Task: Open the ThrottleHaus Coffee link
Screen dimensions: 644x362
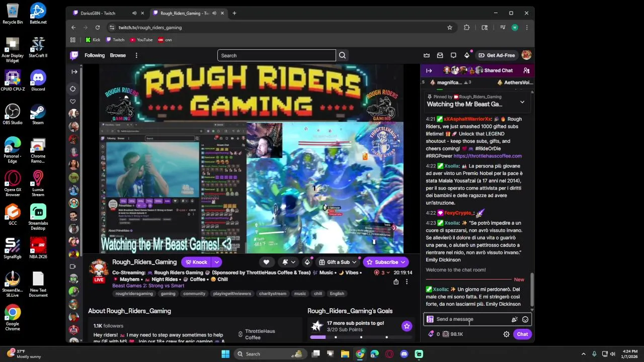Action: [x=260, y=334]
